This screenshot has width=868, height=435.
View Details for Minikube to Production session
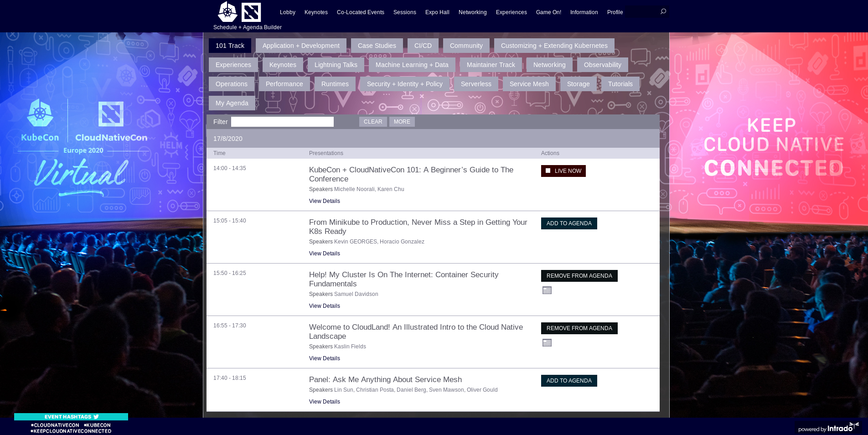click(x=325, y=254)
